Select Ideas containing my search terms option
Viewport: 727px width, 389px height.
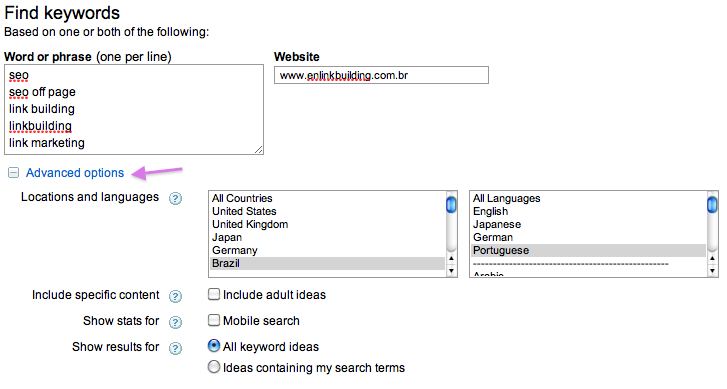coord(213,367)
